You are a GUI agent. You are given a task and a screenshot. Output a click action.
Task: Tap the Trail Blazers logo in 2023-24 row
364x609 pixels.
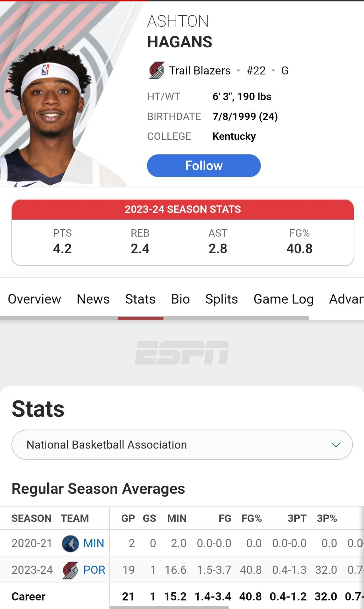coord(70,570)
